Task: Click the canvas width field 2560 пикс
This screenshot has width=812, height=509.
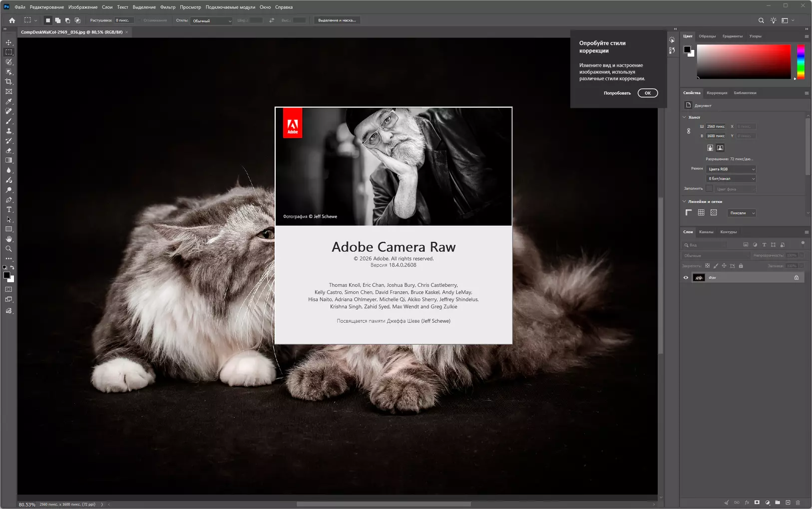Action: click(x=716, y=127)
